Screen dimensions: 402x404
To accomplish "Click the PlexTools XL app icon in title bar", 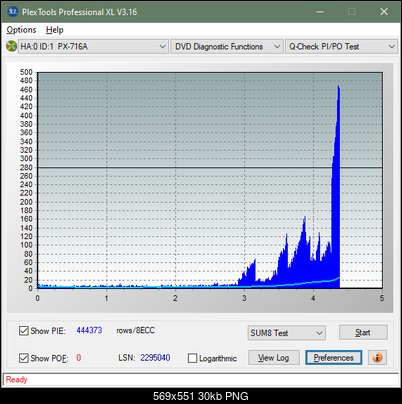I will pos(13,12).
